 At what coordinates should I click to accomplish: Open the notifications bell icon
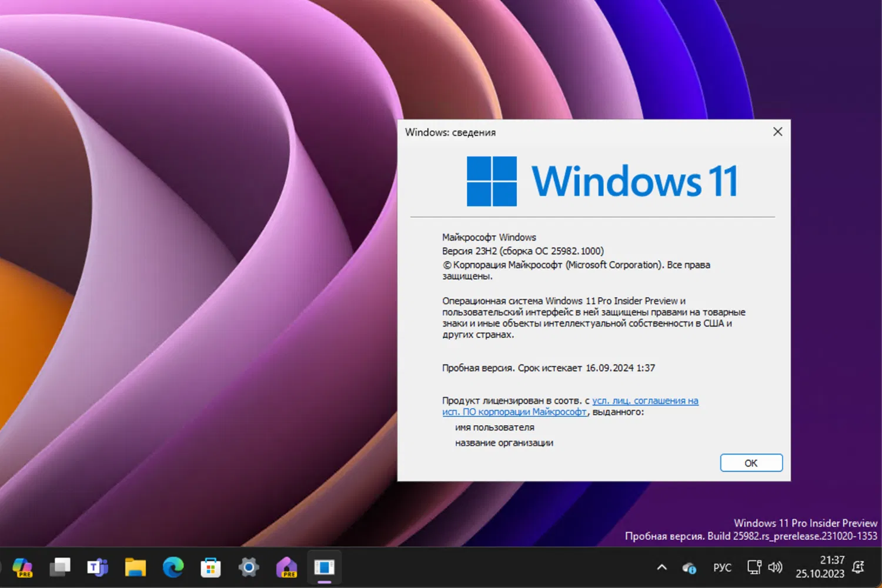tap(858, 567)
